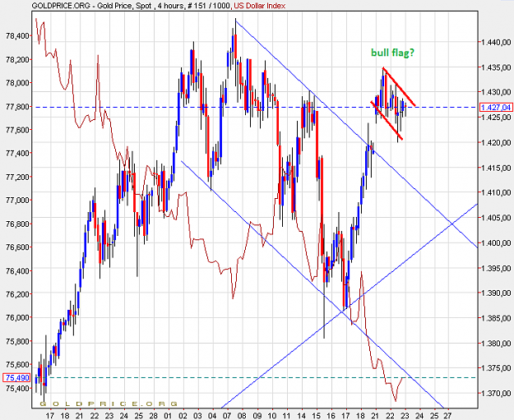
Task: Click the 76,000 left axis label
Action: coord(17,317)
